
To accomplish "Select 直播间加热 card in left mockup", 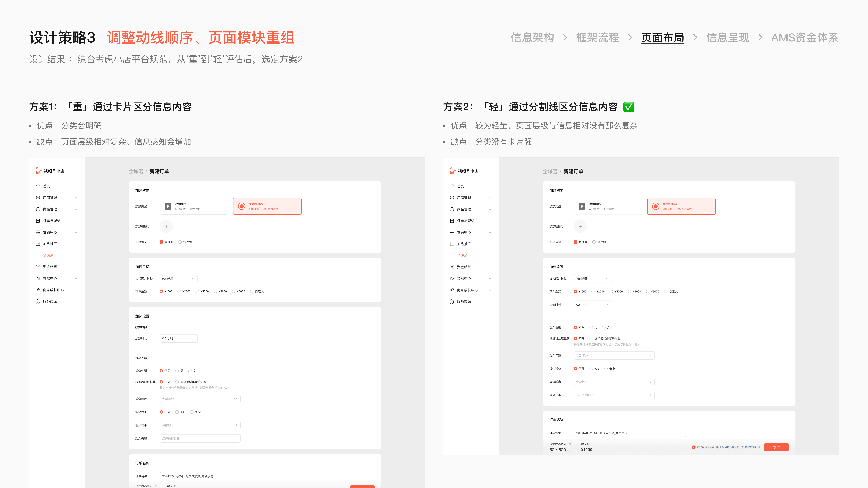I will [x=267, y=206].
